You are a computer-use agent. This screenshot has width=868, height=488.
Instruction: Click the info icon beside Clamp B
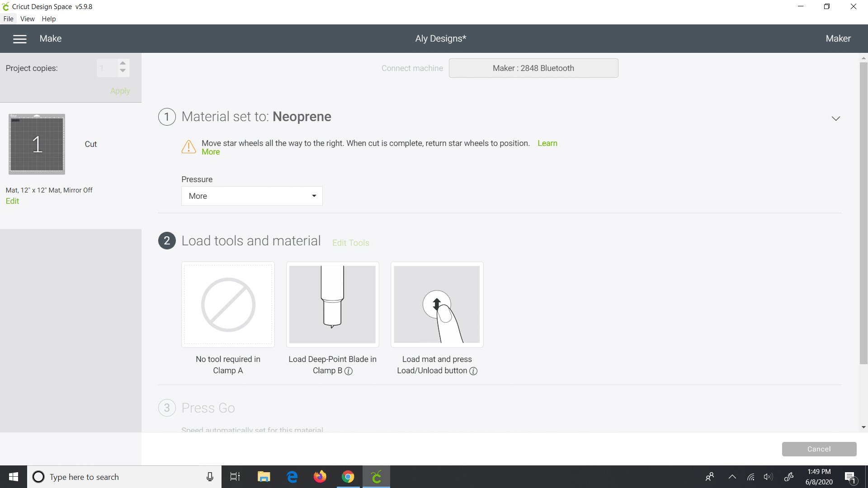[349, 371]
